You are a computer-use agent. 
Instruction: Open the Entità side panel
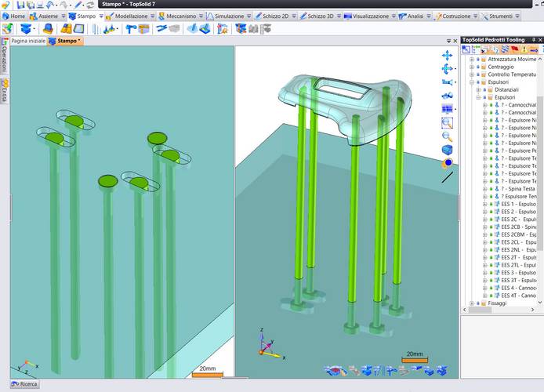[x=4, y=90]
